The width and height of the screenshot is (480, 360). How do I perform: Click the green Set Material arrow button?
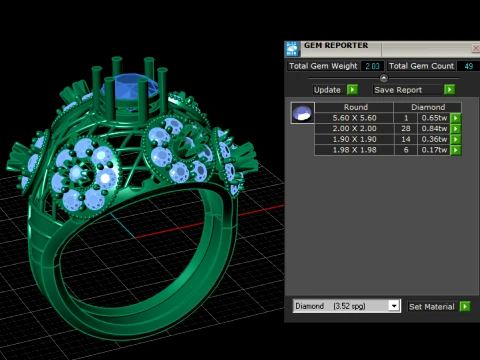465,306
